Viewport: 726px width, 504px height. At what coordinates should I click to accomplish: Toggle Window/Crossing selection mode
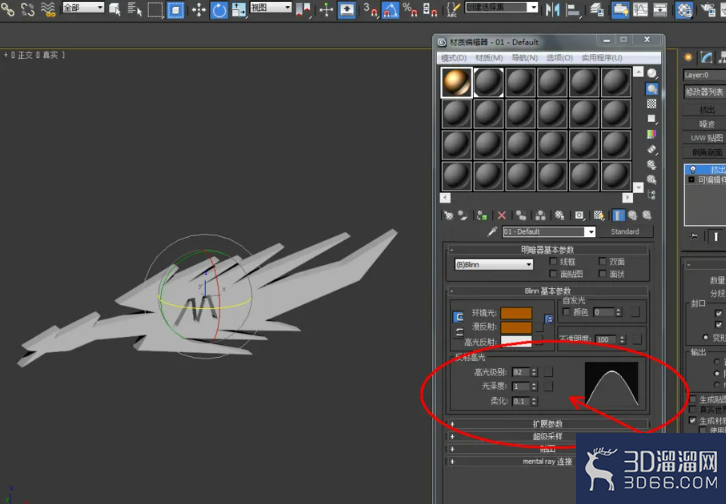175,9
